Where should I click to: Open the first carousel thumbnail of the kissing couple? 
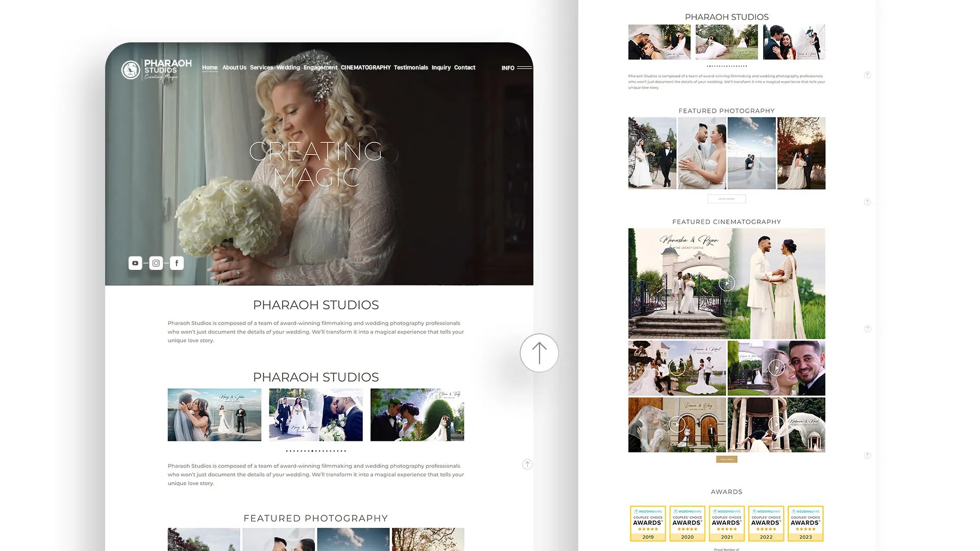coord(214,415)
